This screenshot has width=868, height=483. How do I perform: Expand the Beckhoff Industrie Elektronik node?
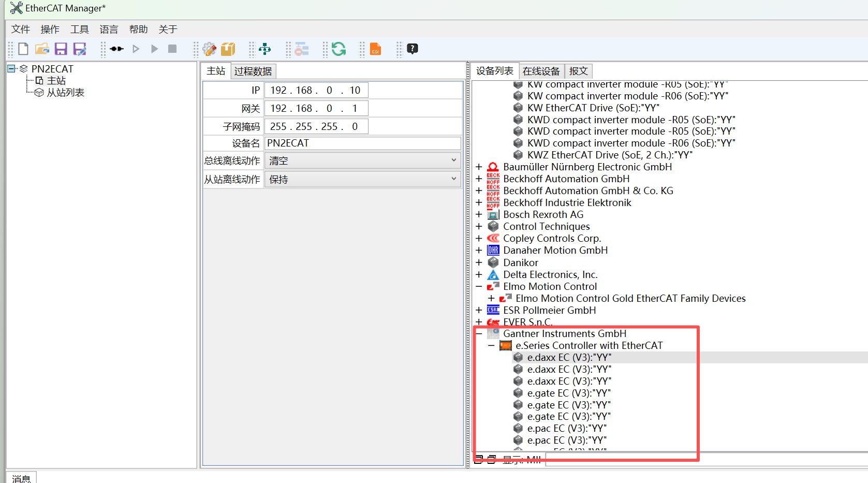[479, 202]
